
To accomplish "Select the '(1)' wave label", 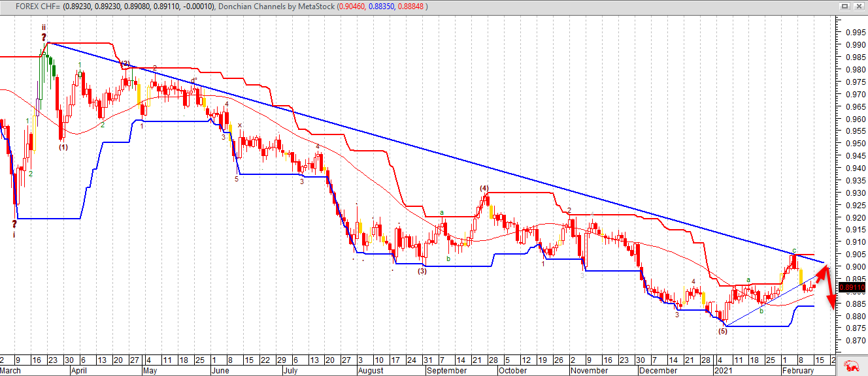I will (x=63, y=147).
